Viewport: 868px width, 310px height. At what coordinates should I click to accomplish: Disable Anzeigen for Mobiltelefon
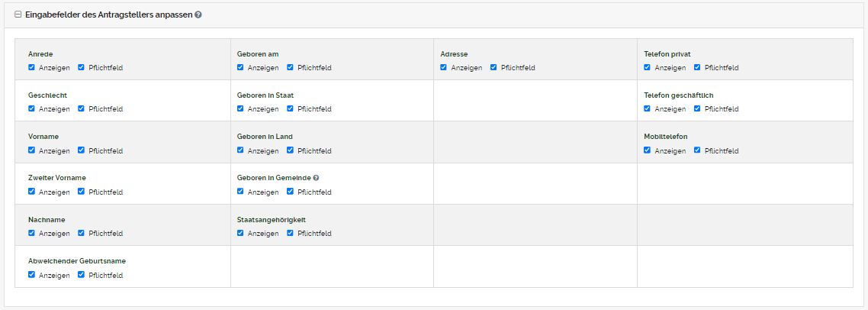click(648, 150)
